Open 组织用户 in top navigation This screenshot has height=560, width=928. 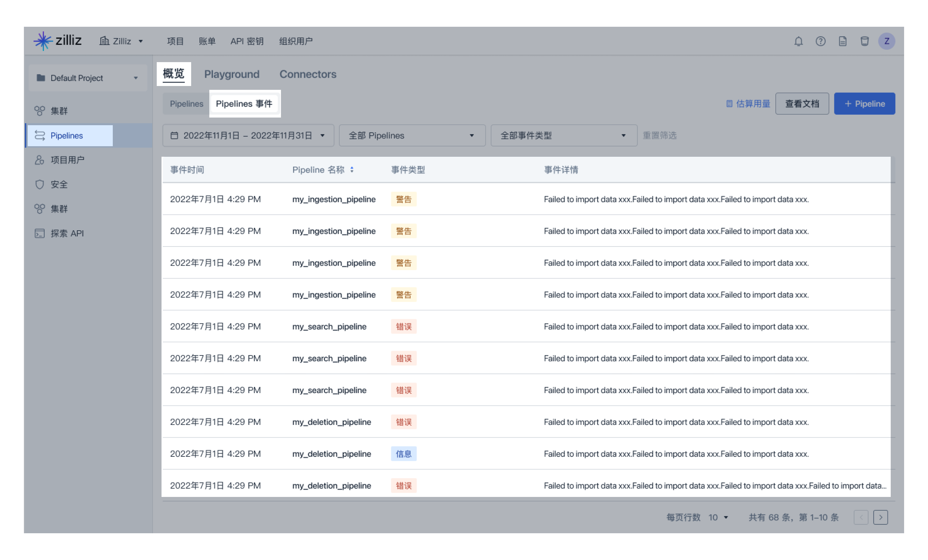click(296, 41)
